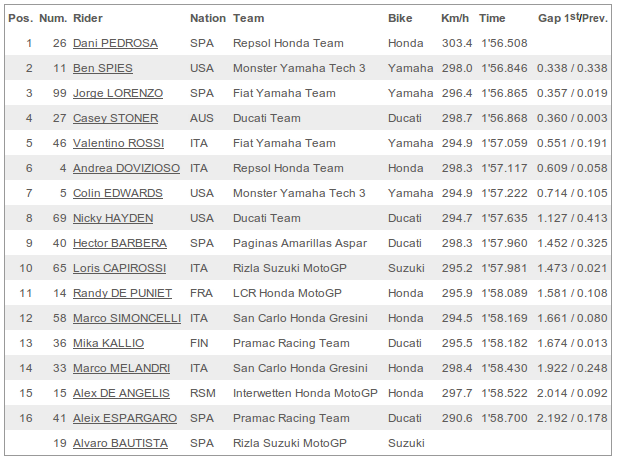This screenshot has height=461, width=618.
Task: Open Colin EDWARDS link
Action: pos(118,193)
